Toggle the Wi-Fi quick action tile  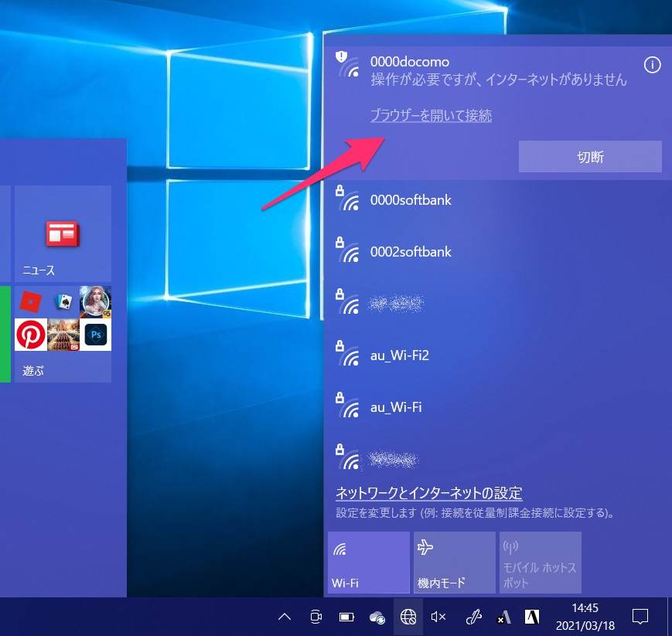tap(369, 563)
